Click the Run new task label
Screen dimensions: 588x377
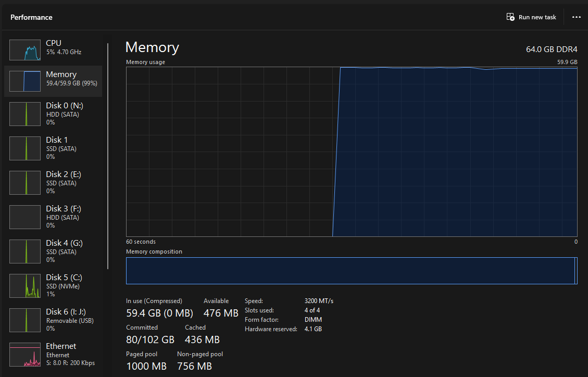point(537,17)
